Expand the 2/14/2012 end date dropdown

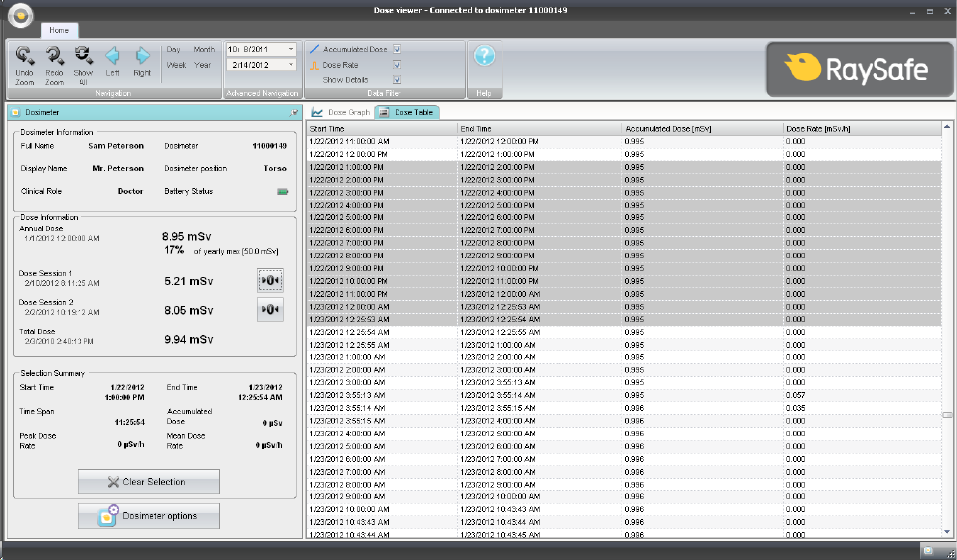290,65
